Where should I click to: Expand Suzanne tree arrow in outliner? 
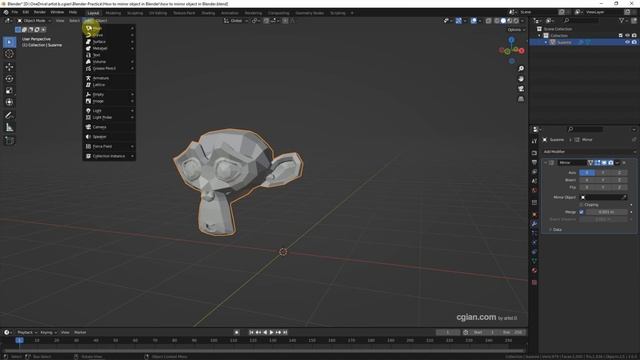pos(546,42)
